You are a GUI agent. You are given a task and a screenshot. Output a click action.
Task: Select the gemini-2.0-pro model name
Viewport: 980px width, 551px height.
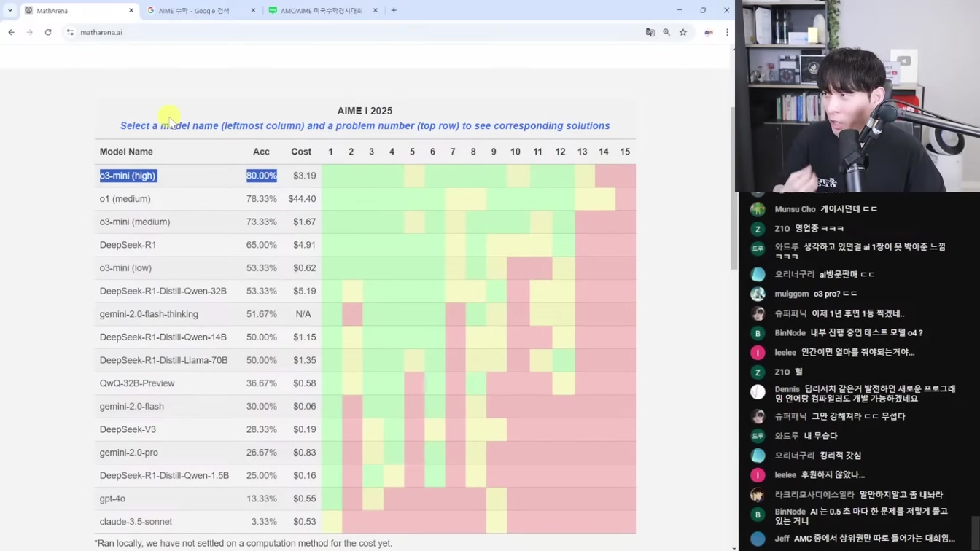click(x=129, y=453)
